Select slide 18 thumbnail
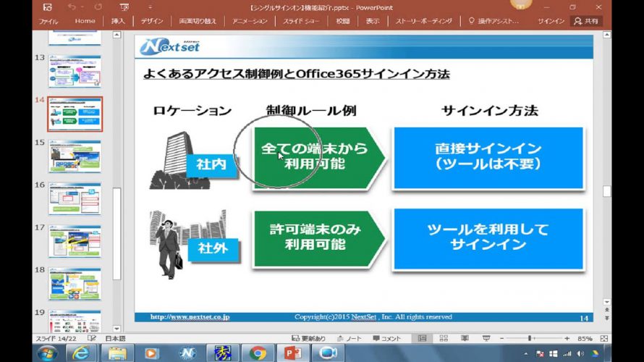Viewport: 644px width, 362px height. click(x=75, y=284)
